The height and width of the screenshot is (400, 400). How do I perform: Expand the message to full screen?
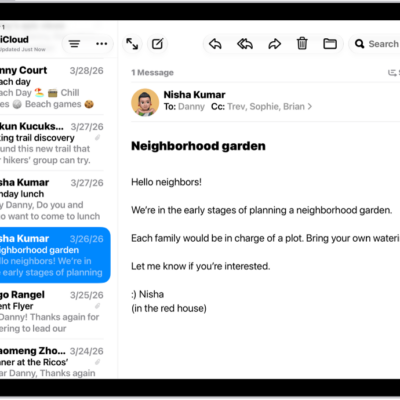point(132,44)
